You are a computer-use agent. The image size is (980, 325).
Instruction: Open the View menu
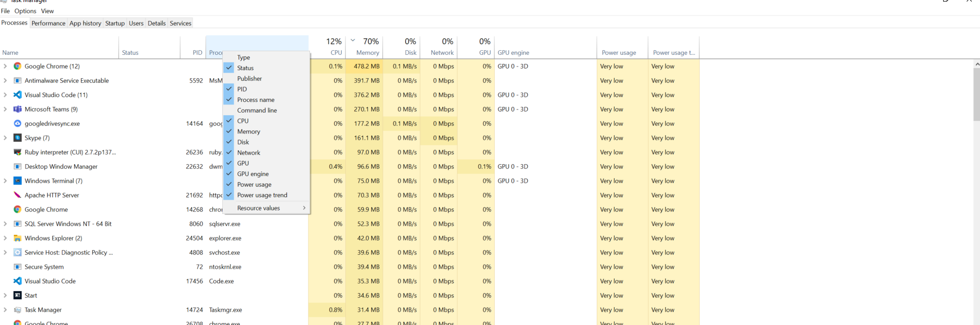(x=47, y=11)
